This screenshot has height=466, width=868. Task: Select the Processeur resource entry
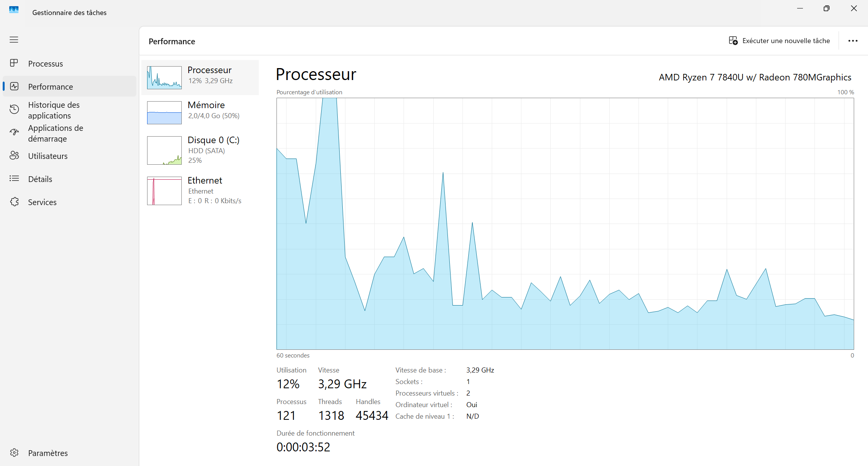coord(200,77)
